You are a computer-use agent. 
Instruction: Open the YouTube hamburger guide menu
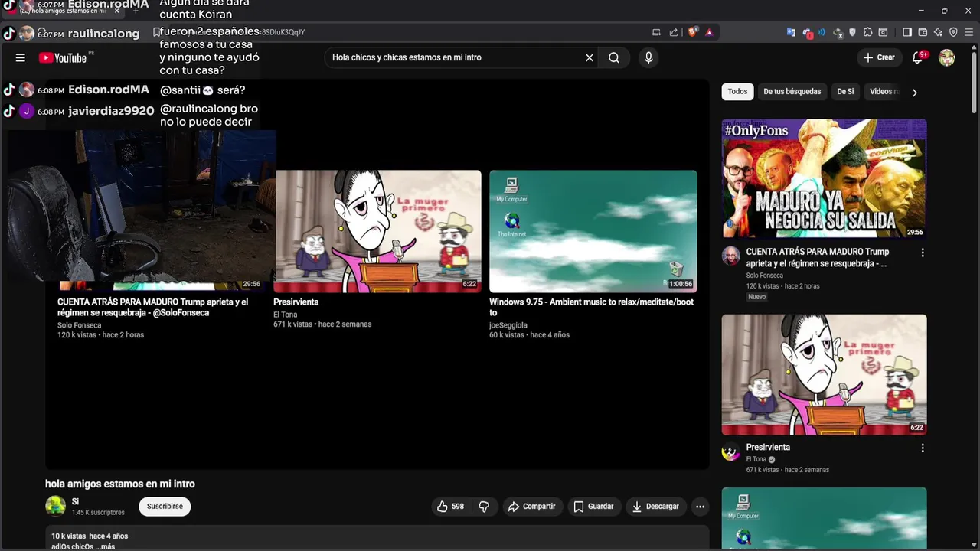[x=21, y=57]
